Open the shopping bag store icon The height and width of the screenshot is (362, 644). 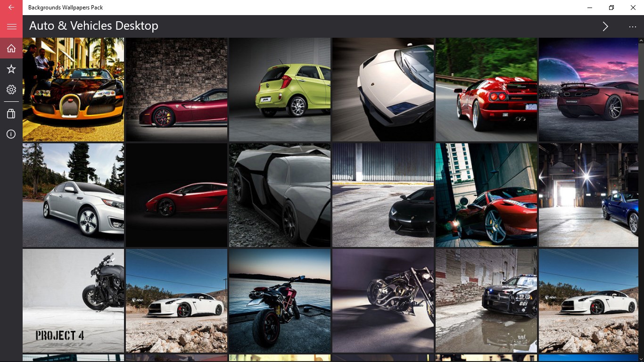11,114
